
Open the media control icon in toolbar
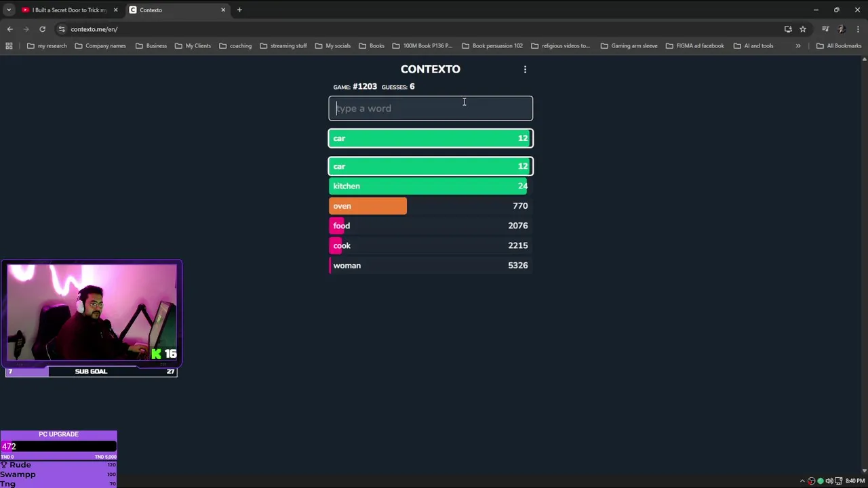click(x=825, y=29)
